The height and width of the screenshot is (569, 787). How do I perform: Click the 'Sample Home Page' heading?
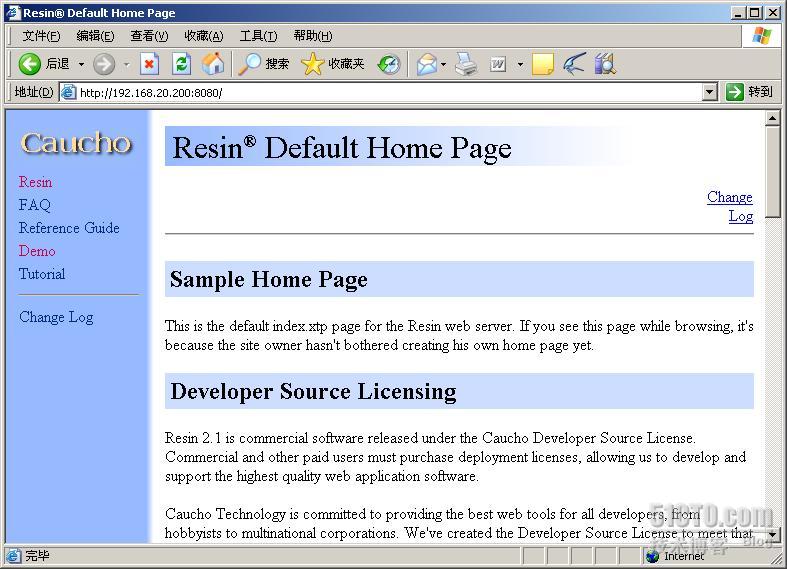(x=269, y=279)
